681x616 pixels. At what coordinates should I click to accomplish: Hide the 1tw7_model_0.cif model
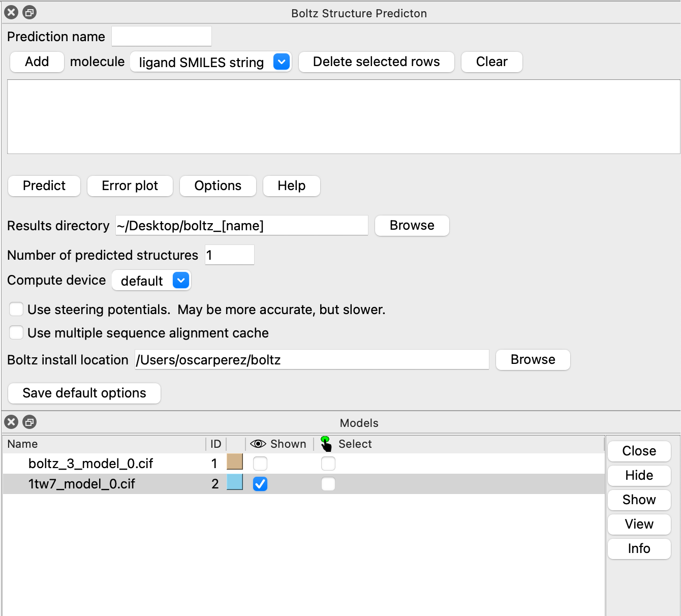pos(260,484)
